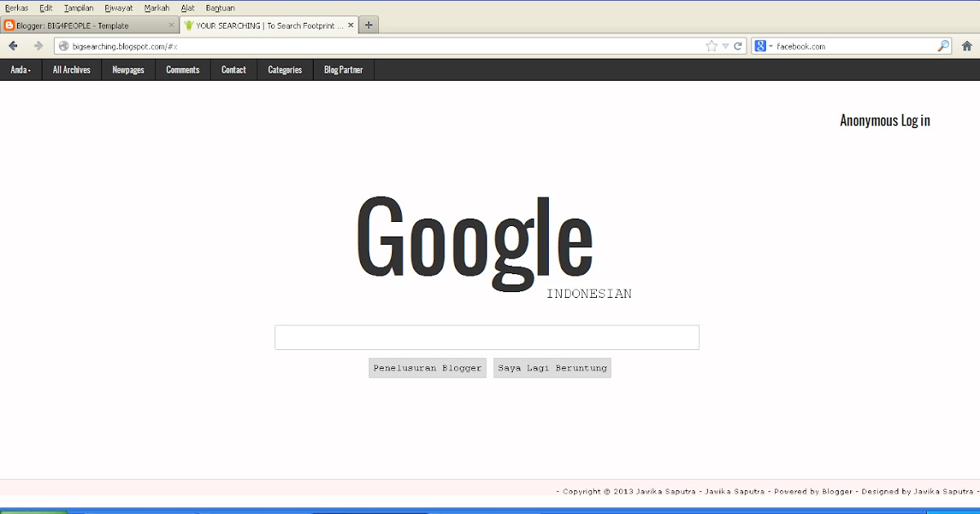Viewport: 980px width, 514px height.
Task: Open the Markah menu
Action: (x=157, y=7)
